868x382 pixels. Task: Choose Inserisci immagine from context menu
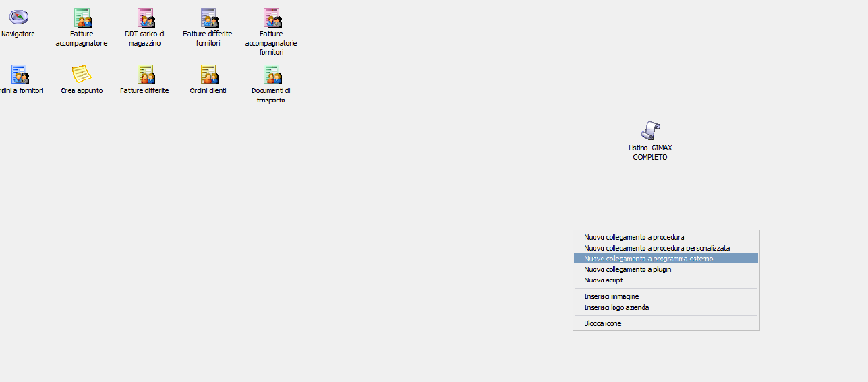pos(666,296)
